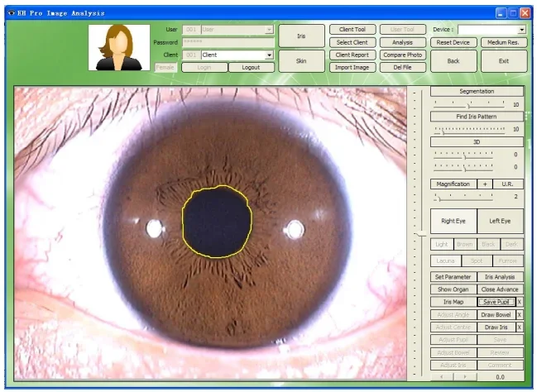Click the X beside Draw Iris
This screenshot has height=392, width=537.
[x=520, y=327]
